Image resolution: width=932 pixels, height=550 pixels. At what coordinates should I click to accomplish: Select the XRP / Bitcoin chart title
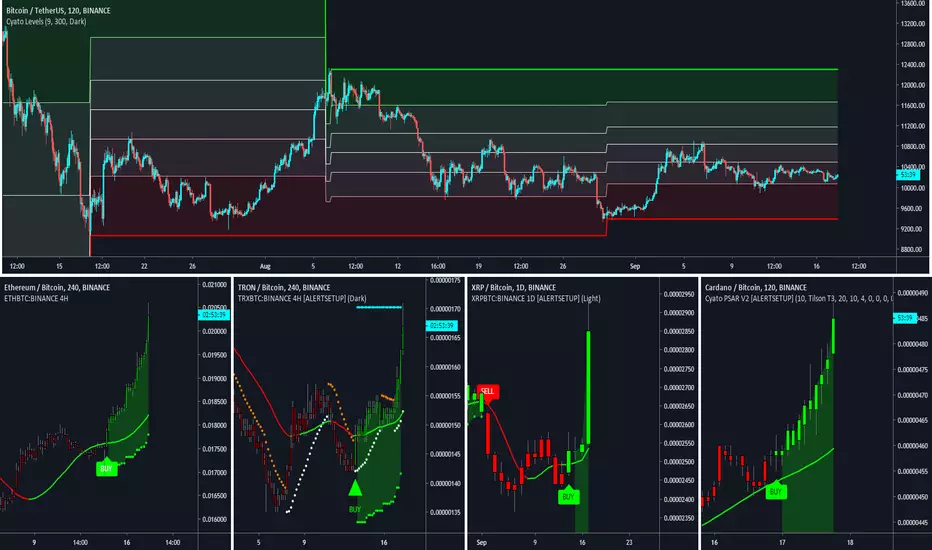tap(514, 287)
